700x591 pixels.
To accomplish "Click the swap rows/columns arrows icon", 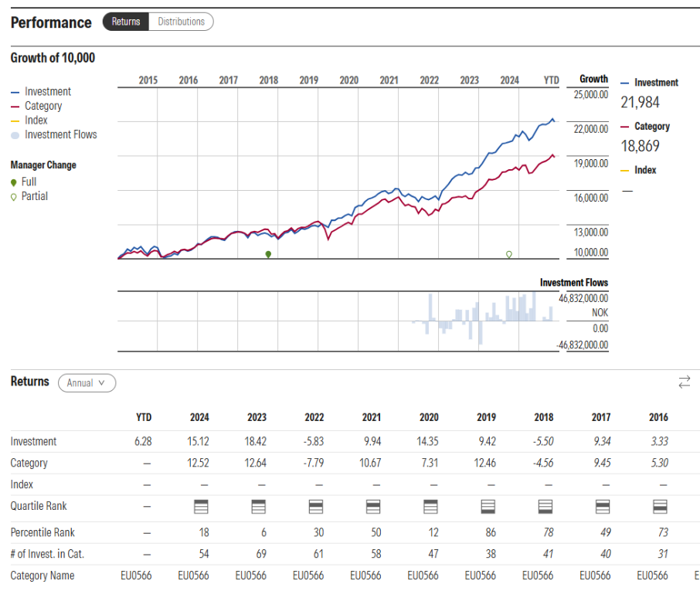I will [x=684, y=382].
